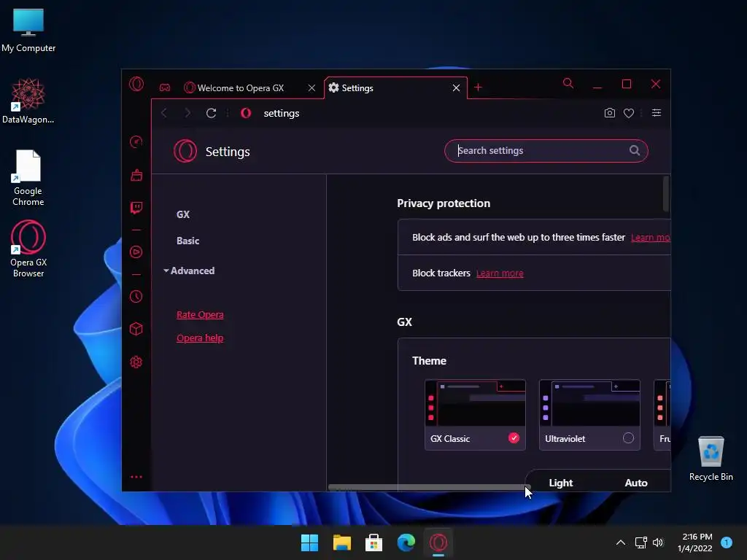
Task: Open the volume control in system tray
Action: [658, 542]
